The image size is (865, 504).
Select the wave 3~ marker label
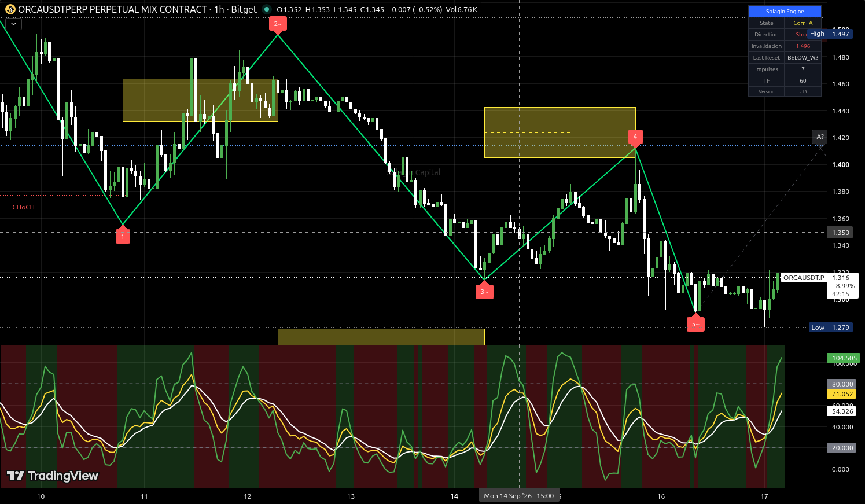point(484,292)
